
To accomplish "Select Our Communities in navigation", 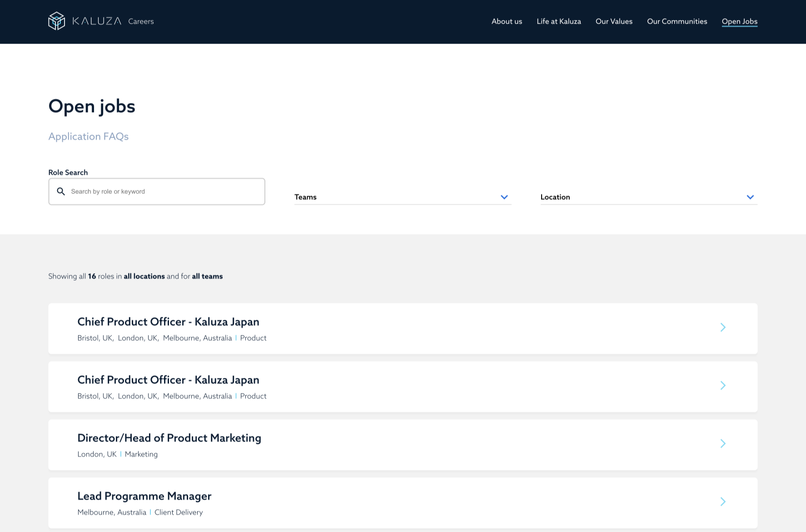I will click(677, 21).
